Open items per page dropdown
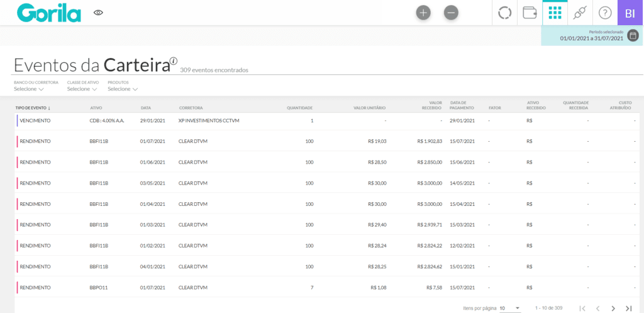Image resolution: width=644 pixels, height=313 pixels. 509,308
